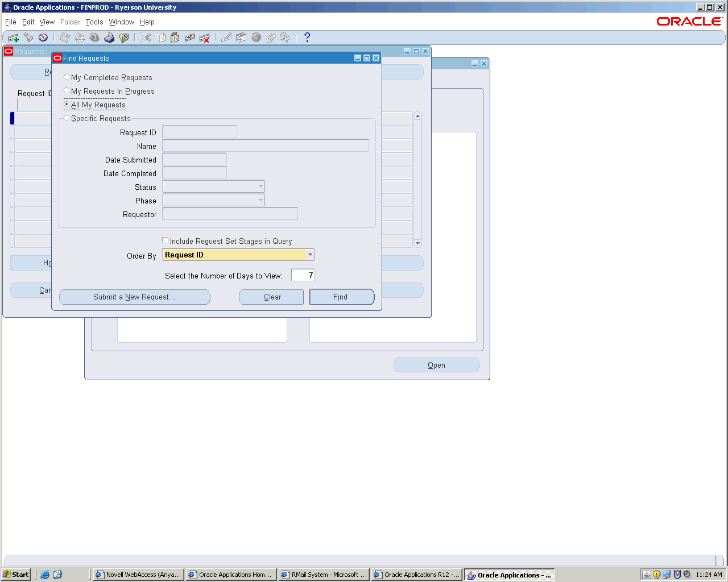Screen dimensions: 728x582
Task: Open the Show Navigator compass icon
Action: tap(43, 38)
